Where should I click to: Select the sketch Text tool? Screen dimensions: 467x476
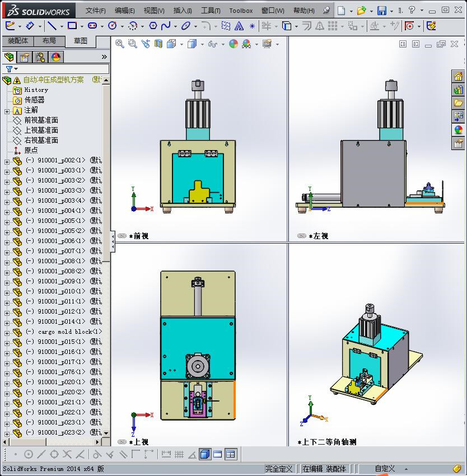click(x=239, y=26)
